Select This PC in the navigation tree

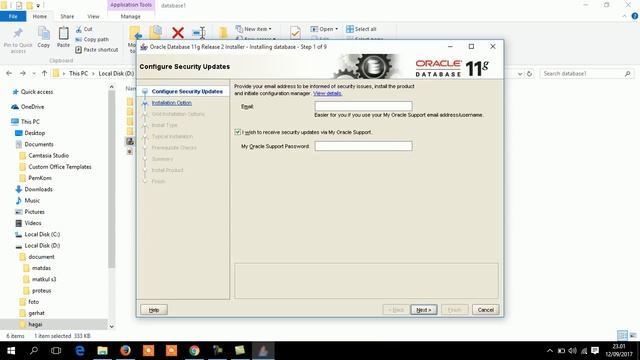30,122
